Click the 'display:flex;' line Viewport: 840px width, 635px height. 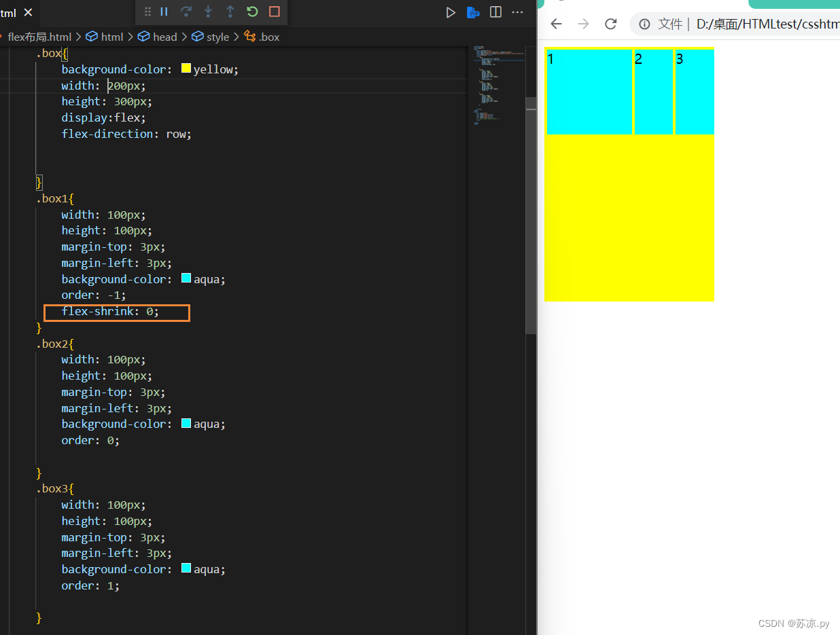tap(103, 117)
